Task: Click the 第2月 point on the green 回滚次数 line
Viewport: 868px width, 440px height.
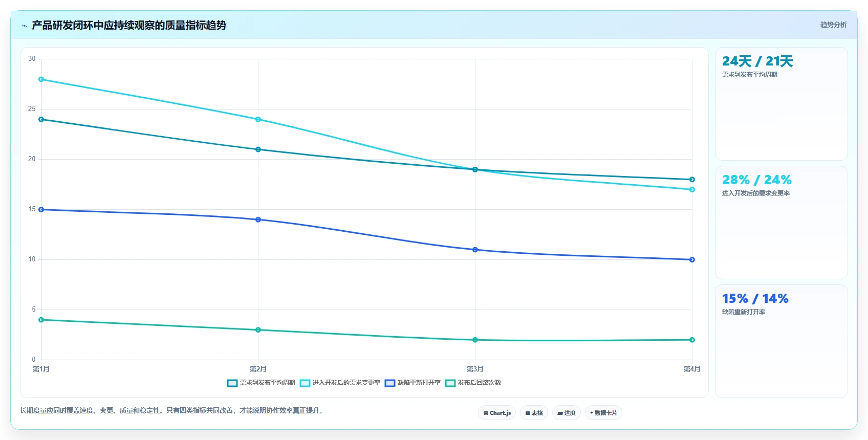Action: click(258, 330)
